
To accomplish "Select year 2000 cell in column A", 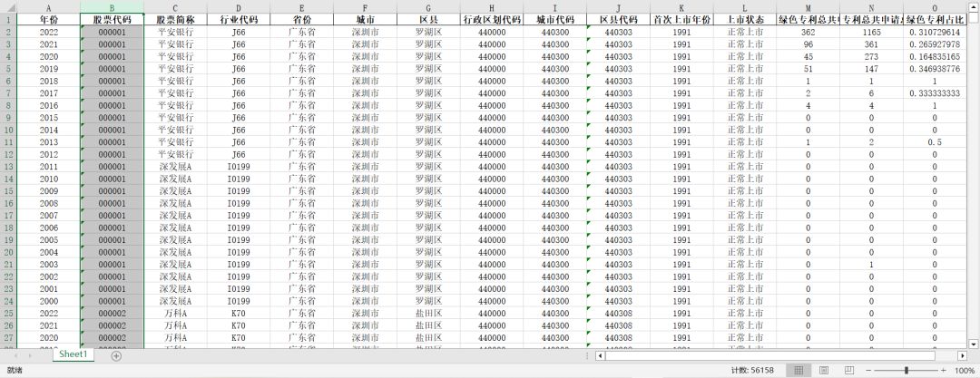I will tap(49, 301).
